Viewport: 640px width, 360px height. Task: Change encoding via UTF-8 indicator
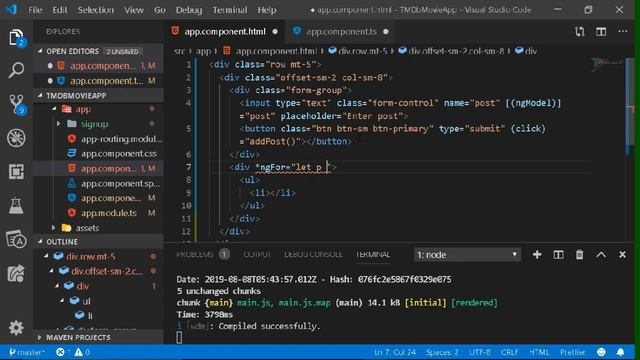pos(480,352)
